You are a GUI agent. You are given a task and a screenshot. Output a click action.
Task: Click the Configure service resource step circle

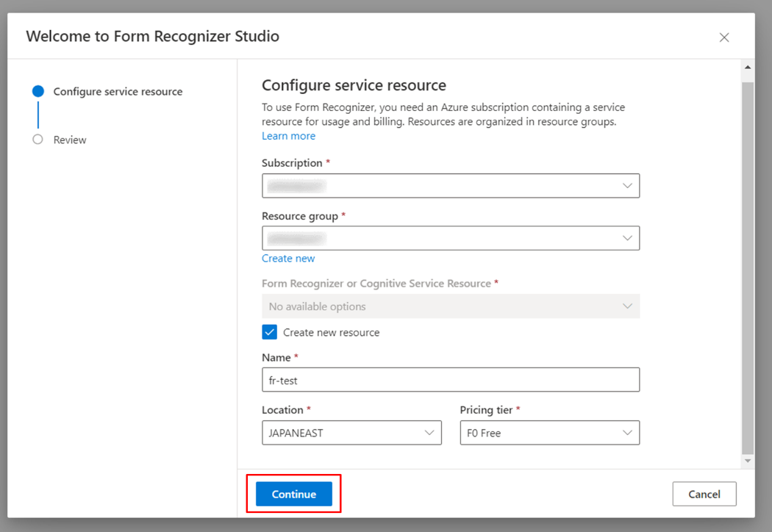click(x=38, y=91)
